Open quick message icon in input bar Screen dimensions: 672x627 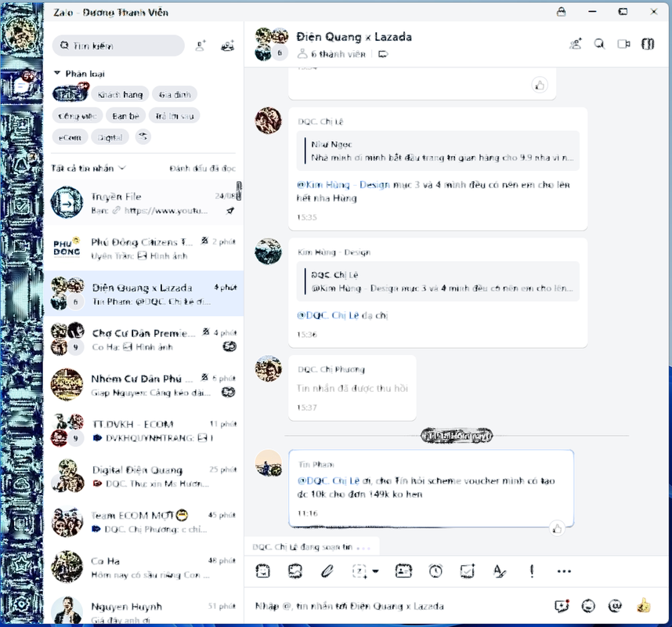click(x=562, y=606)
